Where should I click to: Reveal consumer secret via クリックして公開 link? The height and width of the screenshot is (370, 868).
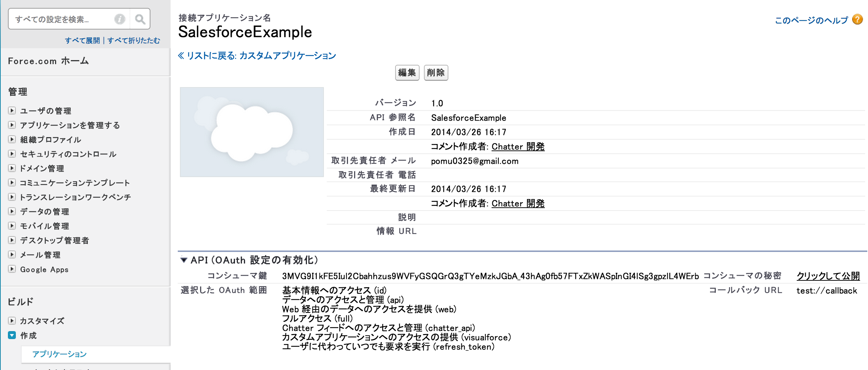pyautogui.click(x=828, y=276)
